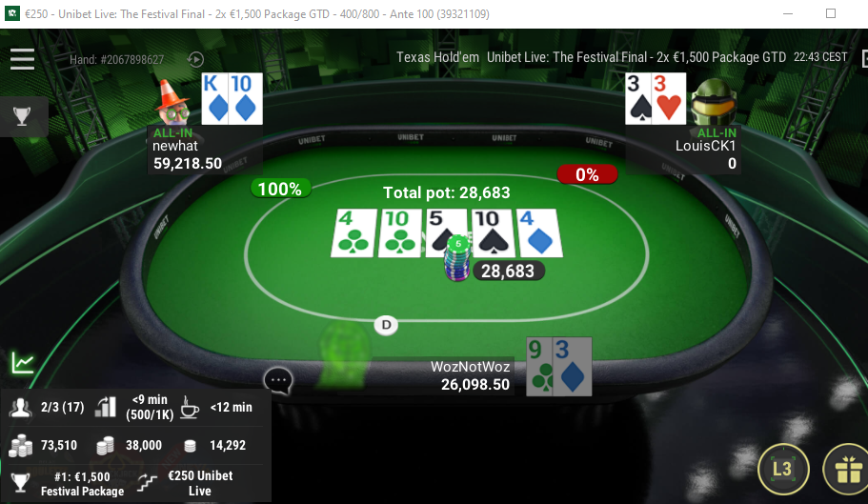Click the players remaining icon
868x504 pixels.
pyautogui.click(x=20, y=407)
